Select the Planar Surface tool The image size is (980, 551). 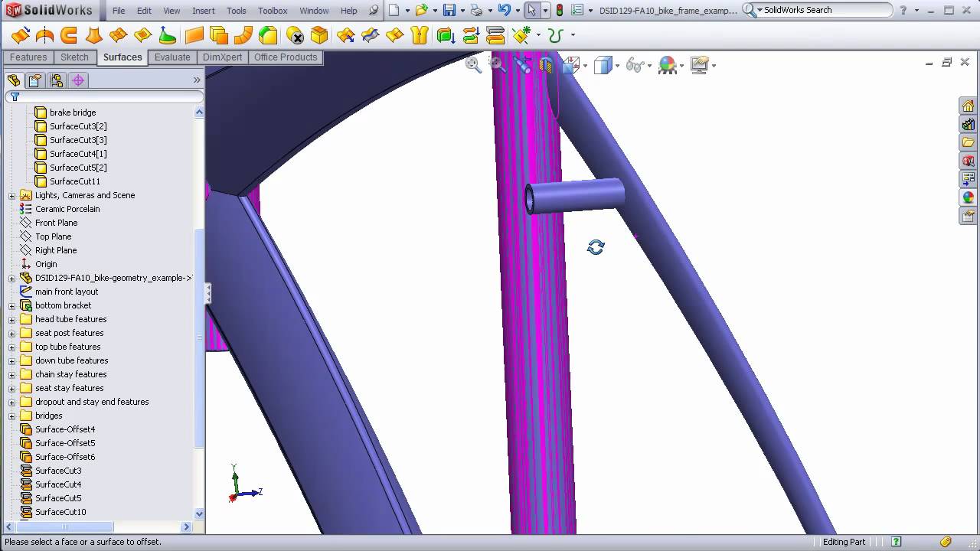point(194,35)
